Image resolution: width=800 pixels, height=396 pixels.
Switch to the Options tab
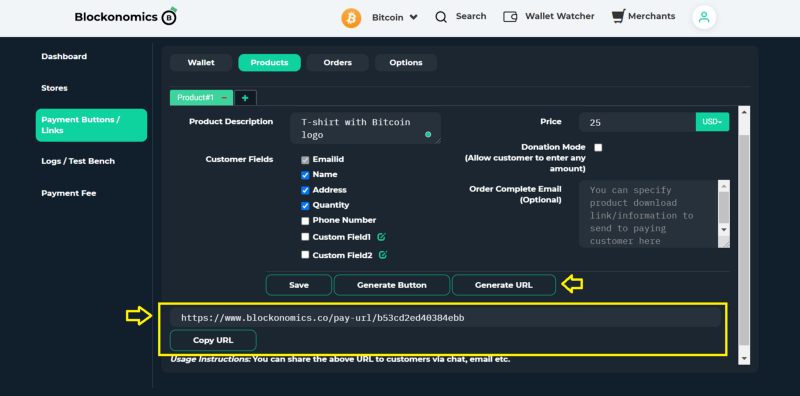click(x=406, y=63)
